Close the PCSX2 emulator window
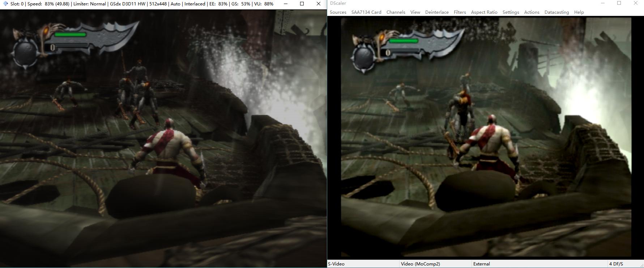The height and width of the screenshot is (268, 644). (318, 4)
